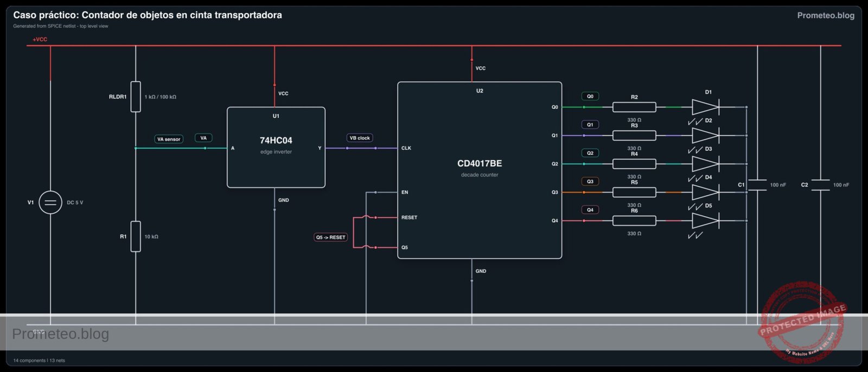
Task: Select the R1 10 kΩ resistor symbol
Action: point(136,236)
